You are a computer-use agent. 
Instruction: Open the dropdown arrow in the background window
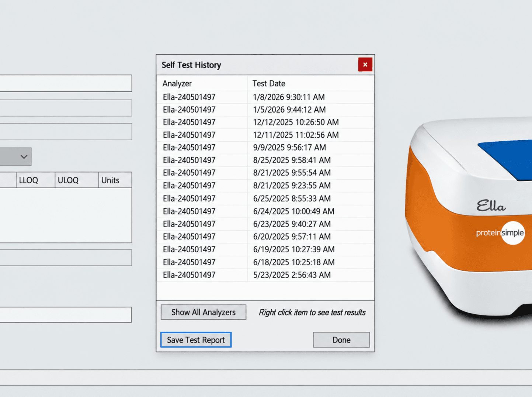click(24, 157)
